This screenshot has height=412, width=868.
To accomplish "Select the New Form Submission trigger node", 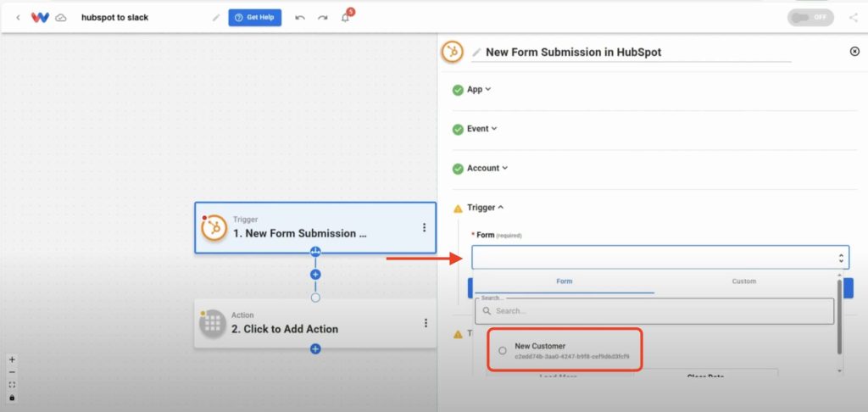I will click(x=315, y=227).
